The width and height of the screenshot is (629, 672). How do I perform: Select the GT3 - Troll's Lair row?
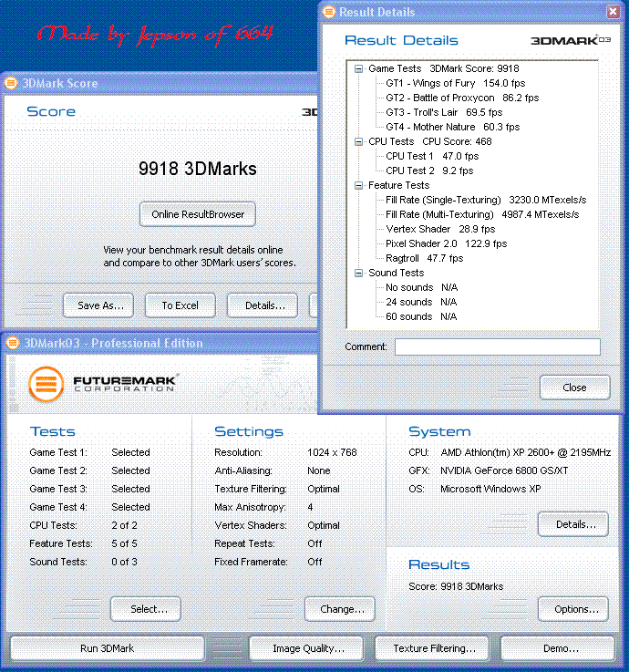point(444,113)
